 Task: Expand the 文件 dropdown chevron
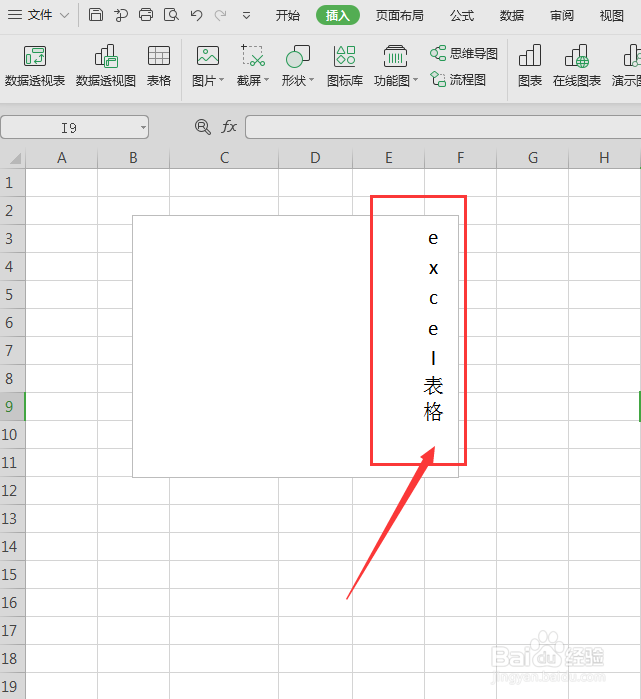coord(64,16)
